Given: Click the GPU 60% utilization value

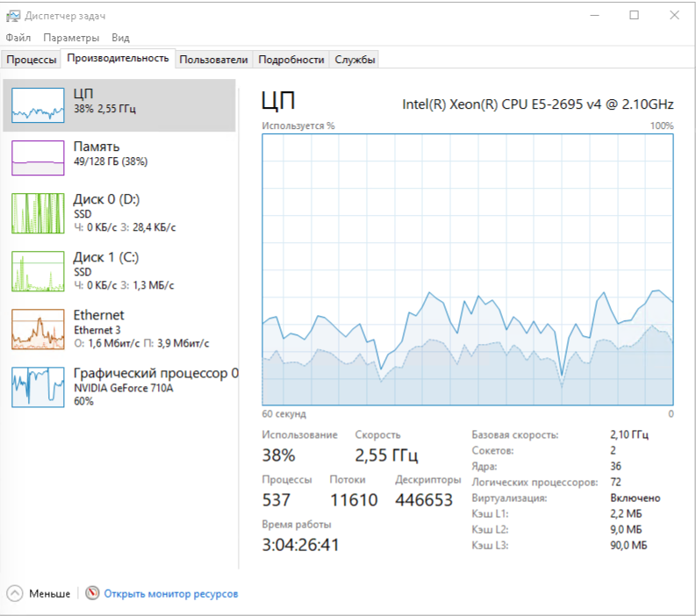Looking at the screenshot, I should pyautogui.click(x=83, y=401).
